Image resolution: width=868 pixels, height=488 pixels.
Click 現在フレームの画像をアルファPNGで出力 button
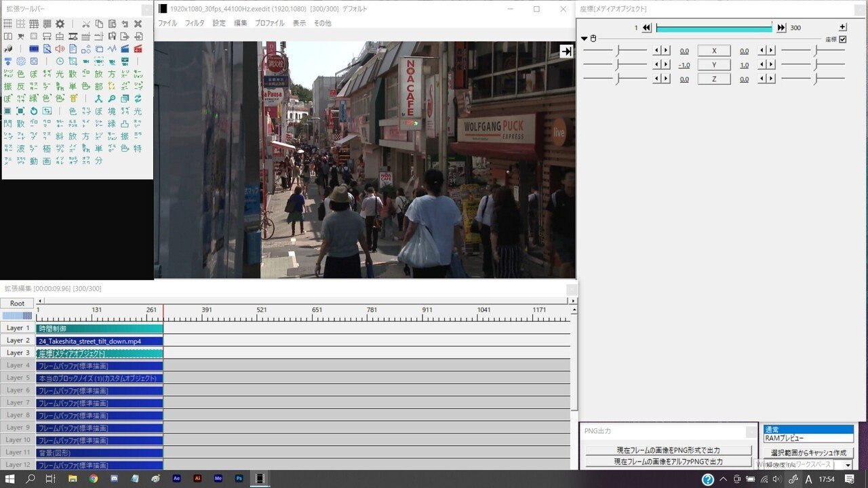tap(668, 462)
